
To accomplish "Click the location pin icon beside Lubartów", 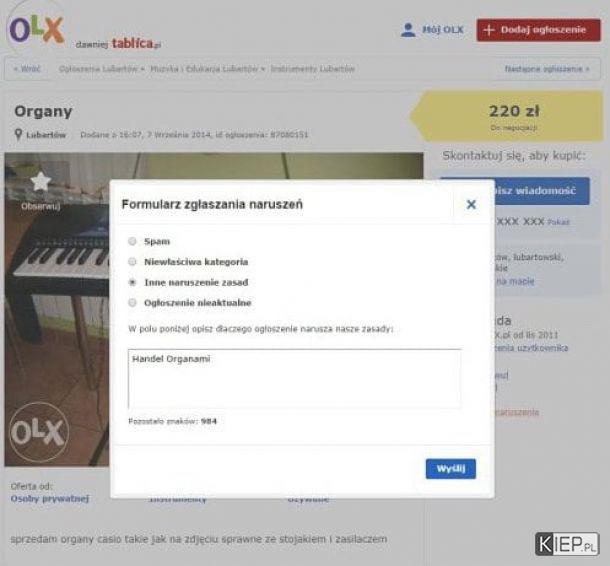I will pos(18,135).
